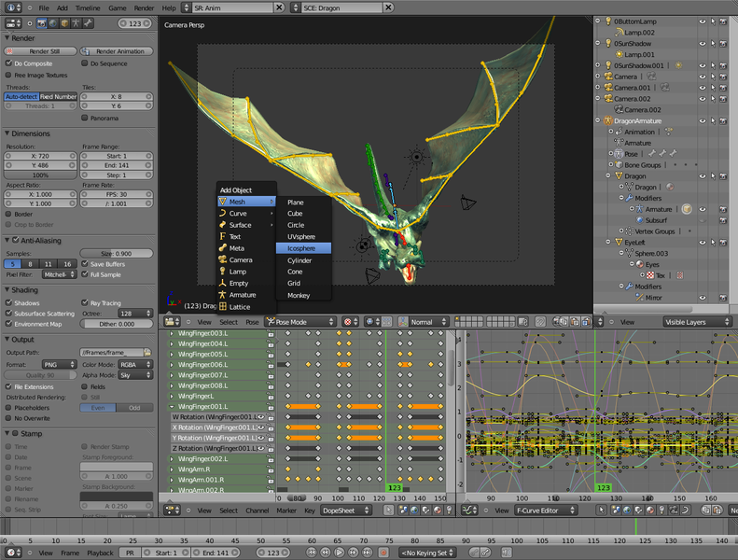This screenshot has width=738, height=560.
Task: Open the Render menu in top bar
Action: click(144, 8)
